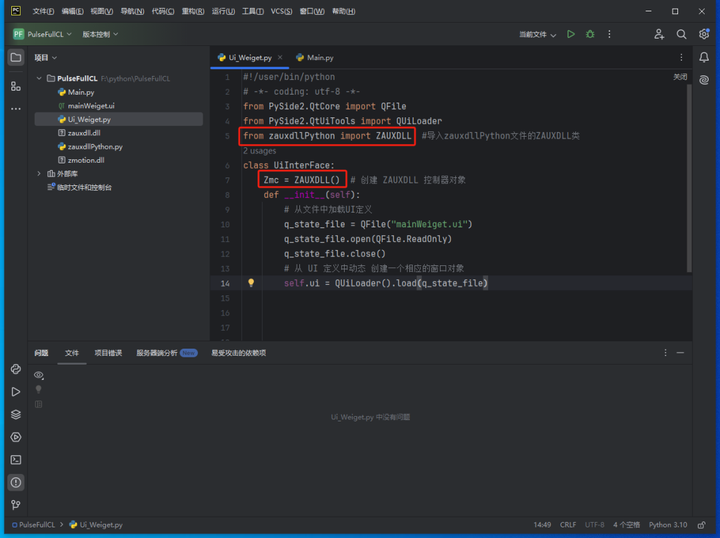Screen dimensions: 720x538
Task: Select Vulnerable Dependencies tab
Action: point(239,353)
